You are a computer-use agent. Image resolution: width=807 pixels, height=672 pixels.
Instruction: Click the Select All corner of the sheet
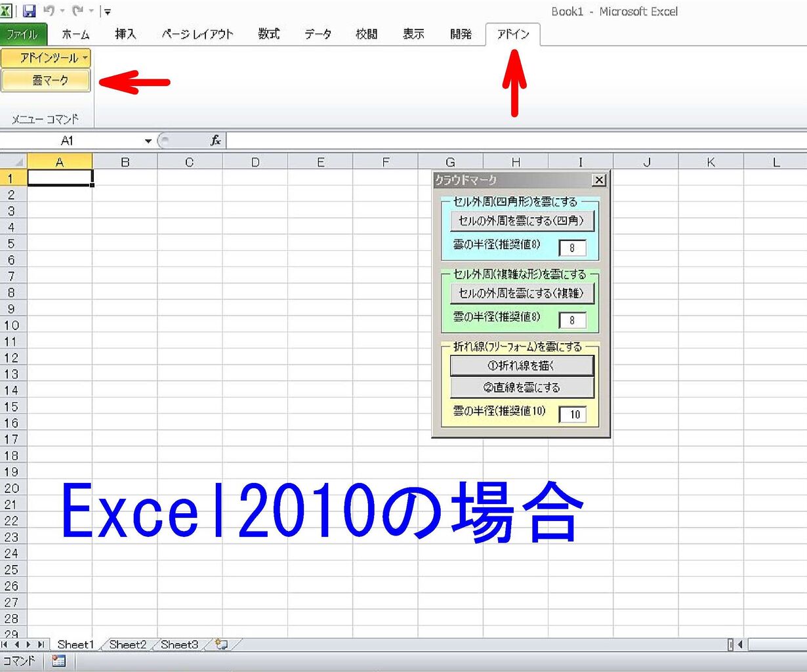tap(13, 161)
